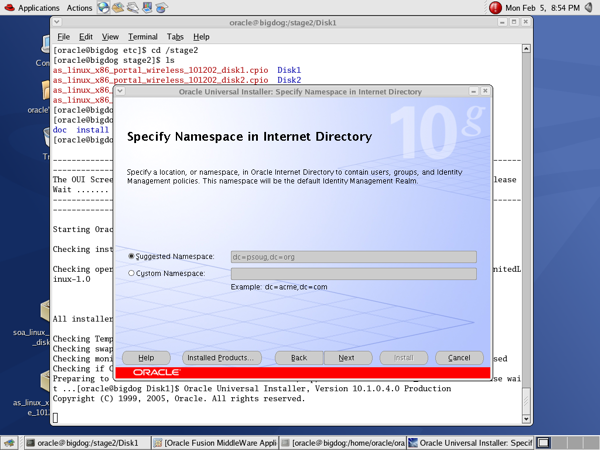Image resolution: width=600 pixels, height=450 pixels.
Task: Open the Terminal menu
Action: pos(143,37)
